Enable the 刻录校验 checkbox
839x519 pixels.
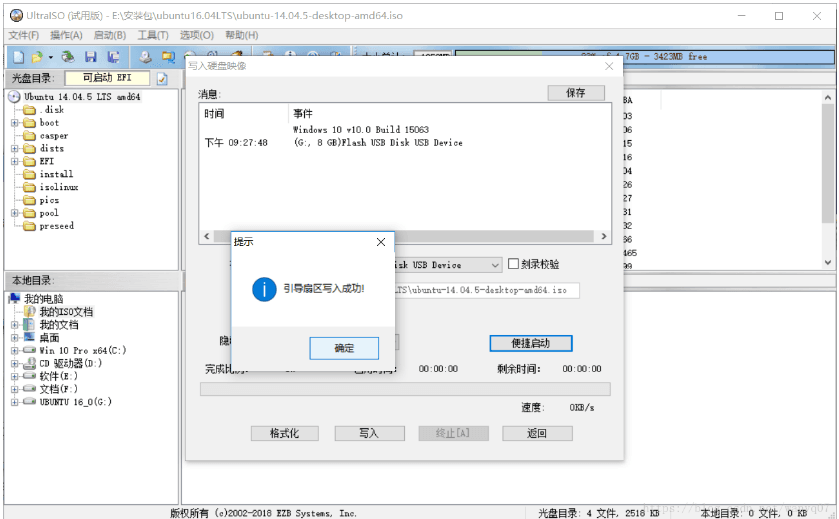pos(514,265)
